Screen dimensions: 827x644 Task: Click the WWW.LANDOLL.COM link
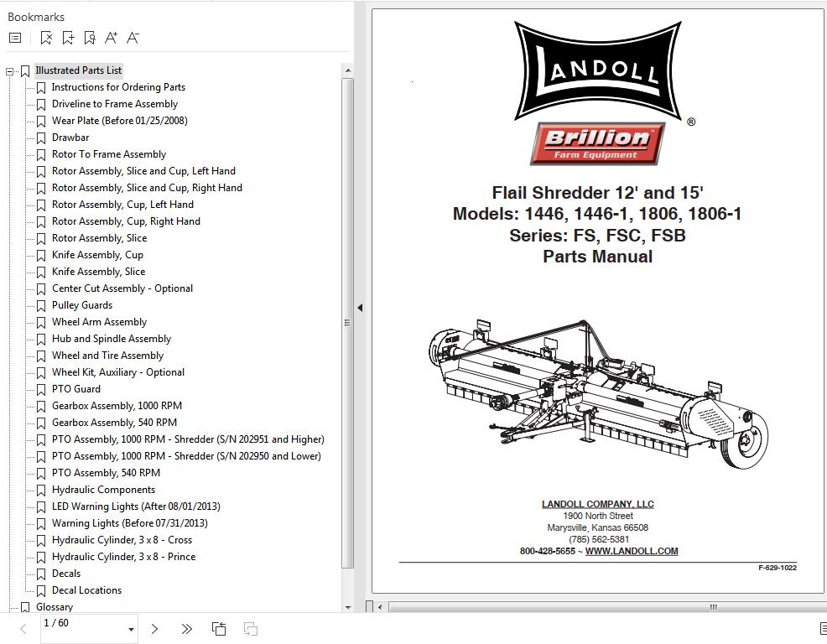(632, 551)
